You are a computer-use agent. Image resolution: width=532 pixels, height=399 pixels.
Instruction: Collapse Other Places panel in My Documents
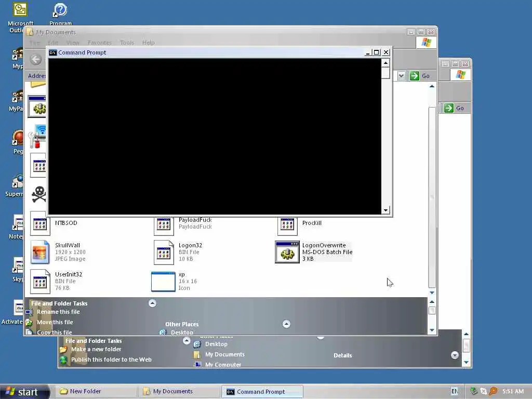(x=286, y=324)
